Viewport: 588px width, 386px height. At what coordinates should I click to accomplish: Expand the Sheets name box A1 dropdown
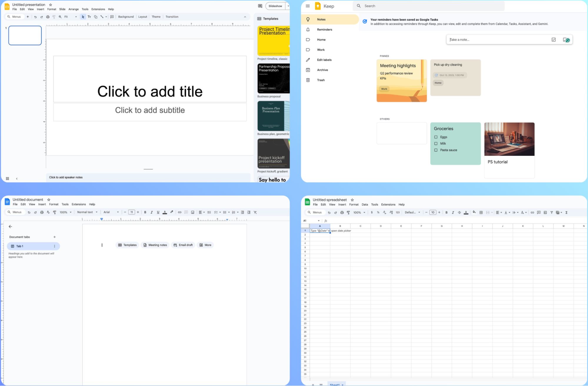(x=319, y=220)
